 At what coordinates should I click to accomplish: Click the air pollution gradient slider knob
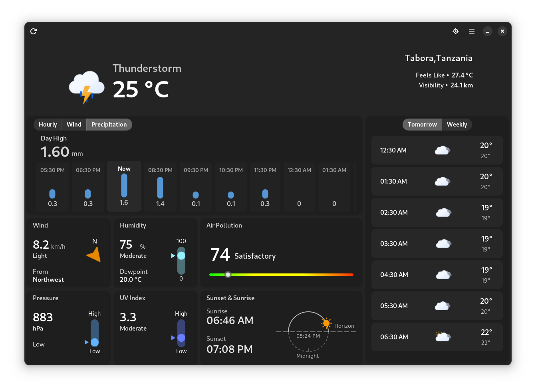click(x=228, y=275)
